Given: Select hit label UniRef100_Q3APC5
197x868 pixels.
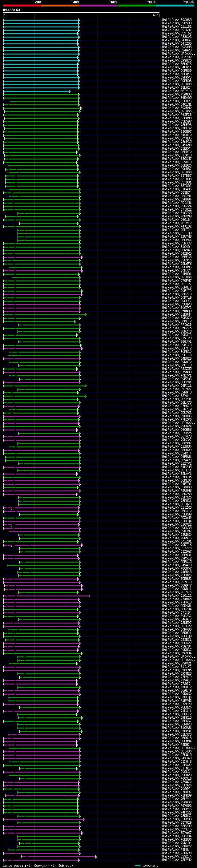Looking at the screenshot, I should click(x=177, y=142).
